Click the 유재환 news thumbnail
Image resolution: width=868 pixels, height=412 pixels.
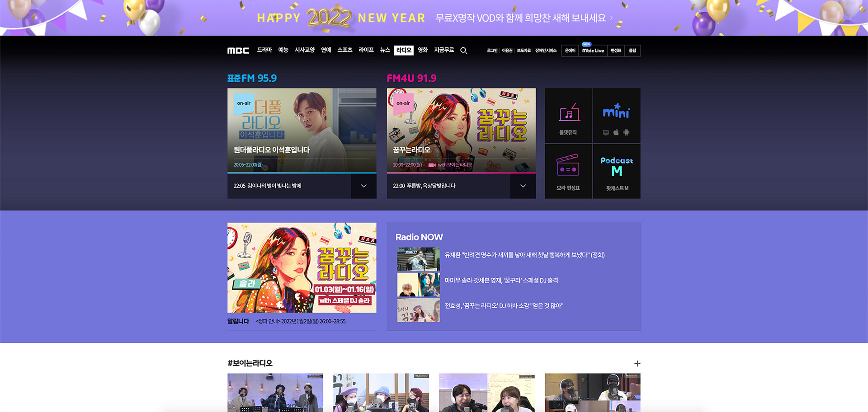pyautogui.click(x=419, y=259)
